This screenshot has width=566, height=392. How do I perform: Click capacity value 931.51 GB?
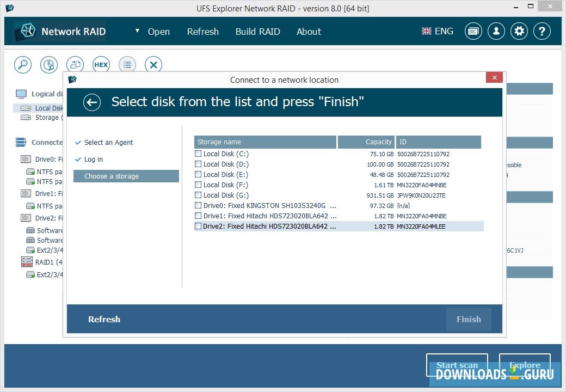[380, 195]
